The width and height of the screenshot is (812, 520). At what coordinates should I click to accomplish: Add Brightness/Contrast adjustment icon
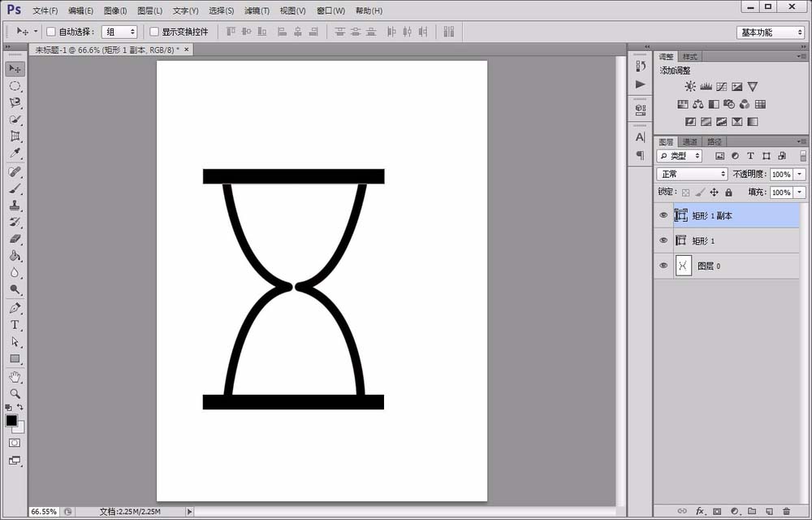pos(689,86)
